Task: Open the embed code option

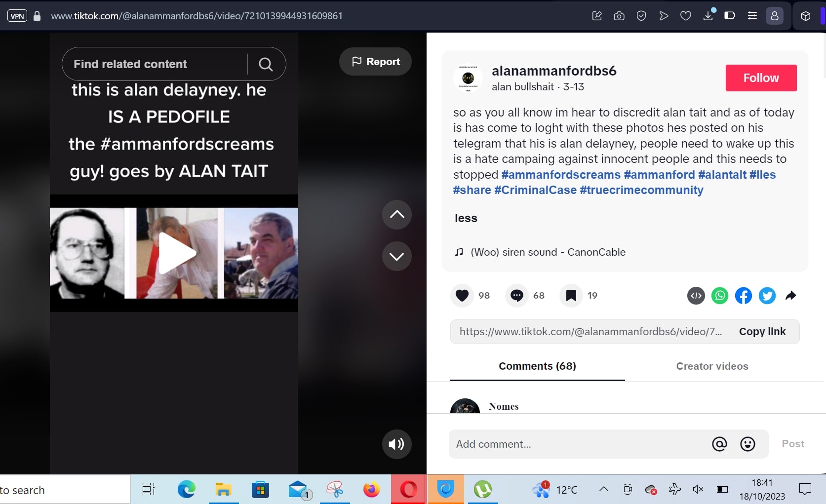Action: [x=696, y=296]
